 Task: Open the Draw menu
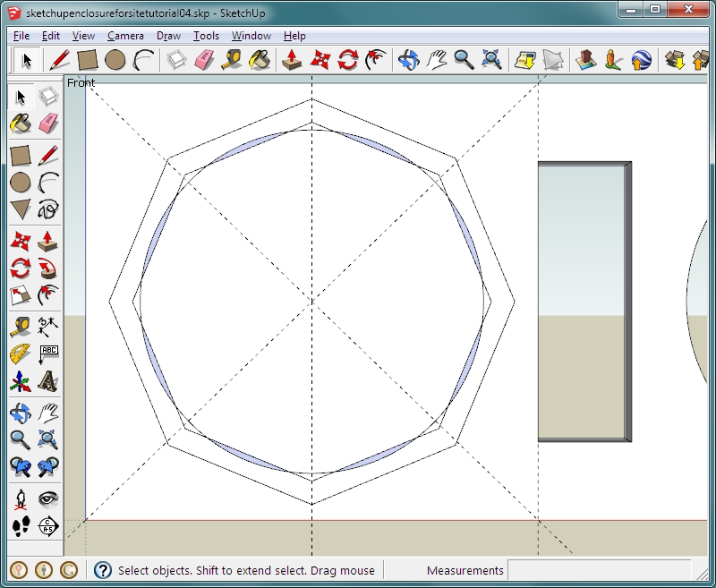pyautogui.click(x=168, y=36)
